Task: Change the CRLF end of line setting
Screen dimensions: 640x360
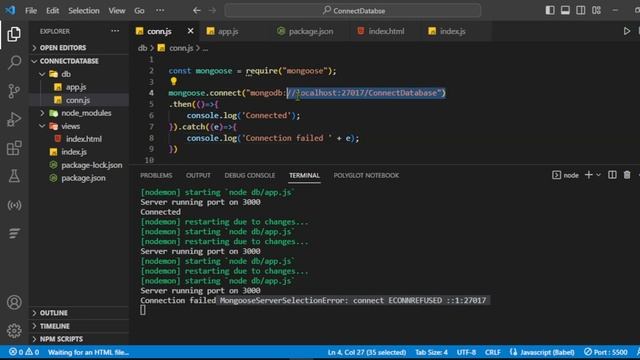Action: click(x=493, y=352)
